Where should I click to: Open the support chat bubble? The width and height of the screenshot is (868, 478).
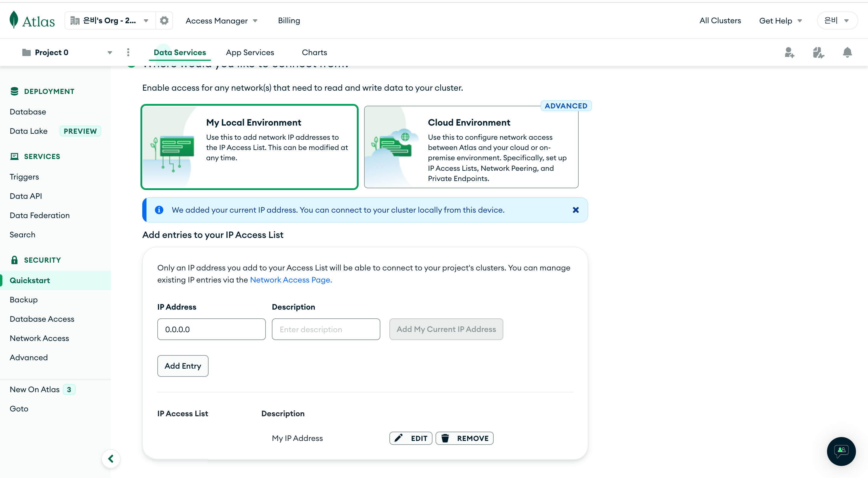tap(841, 451)
